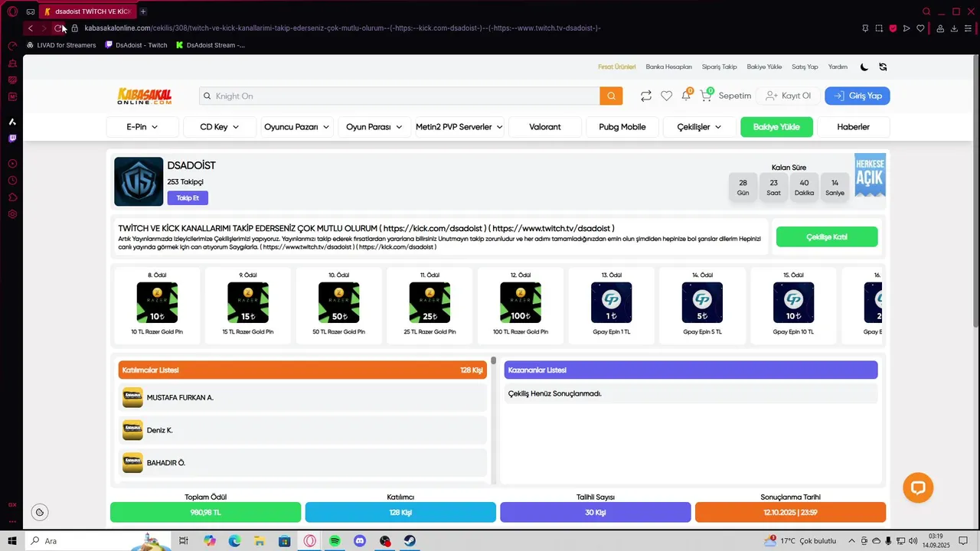Click the Satış Yap link
980x551 pixels.
(805, 67)
